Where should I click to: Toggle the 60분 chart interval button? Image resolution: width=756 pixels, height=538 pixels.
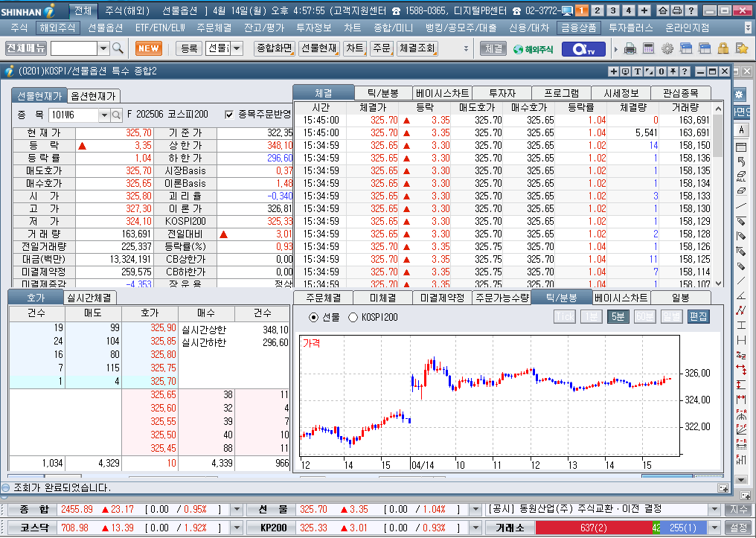[x=644, y=317]
